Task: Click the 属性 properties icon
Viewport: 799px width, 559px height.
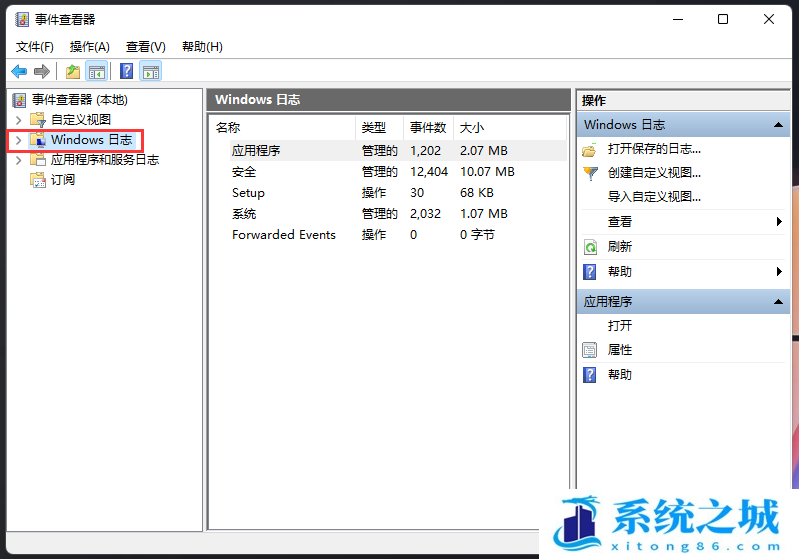Action: [590, 350]
